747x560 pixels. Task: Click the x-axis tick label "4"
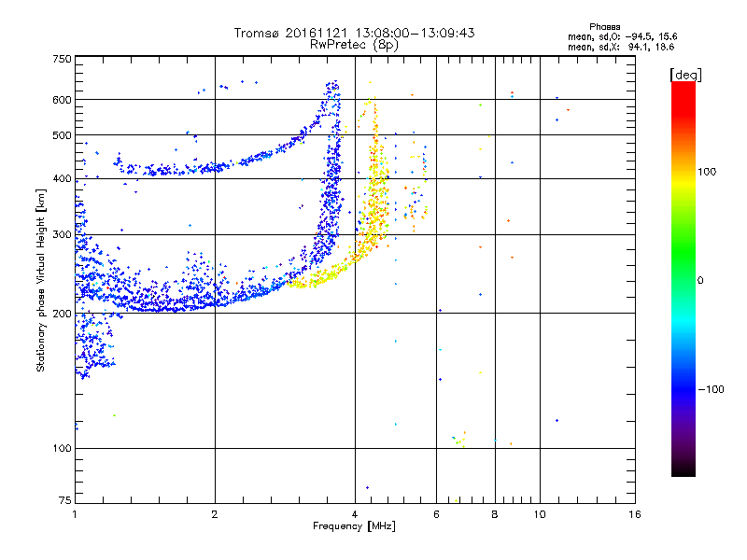(x=355, y=514)
